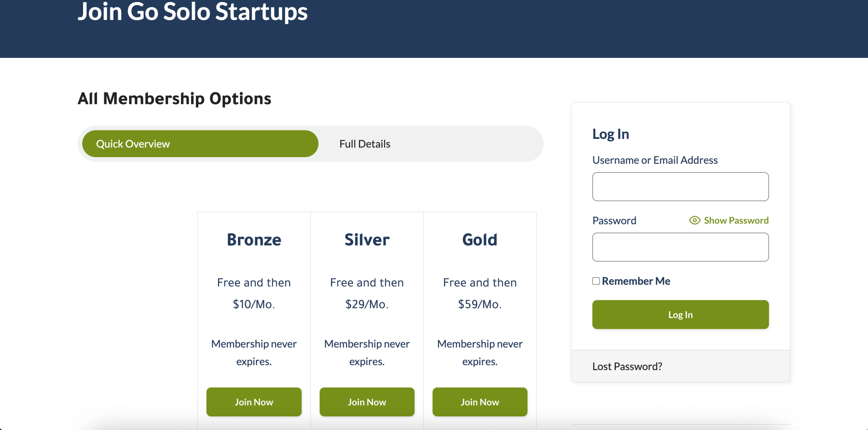Click the Remember Me label text

(x=636, y=281)
